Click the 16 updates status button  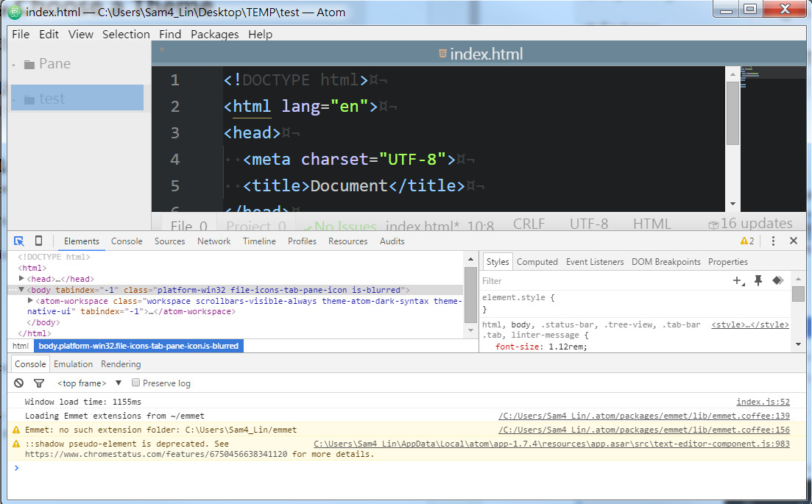pyautogui.click(x=750, y=224)
